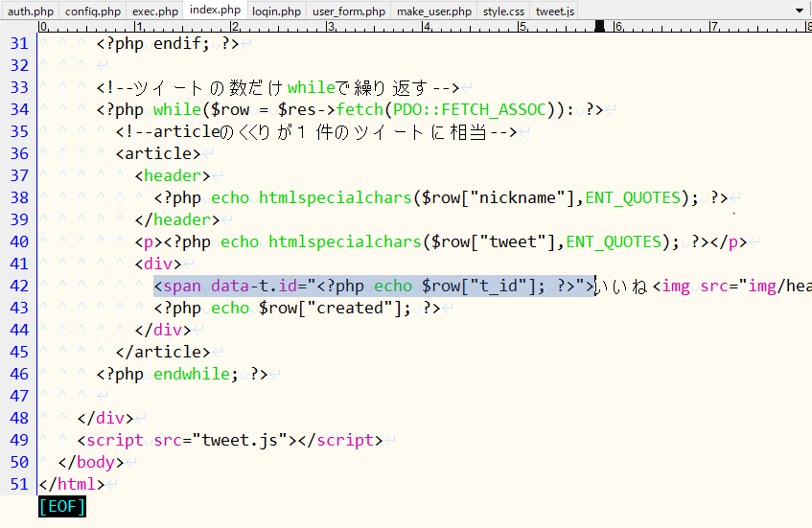
Task: Switch to the auth.php tab
Action: (31, 11)
